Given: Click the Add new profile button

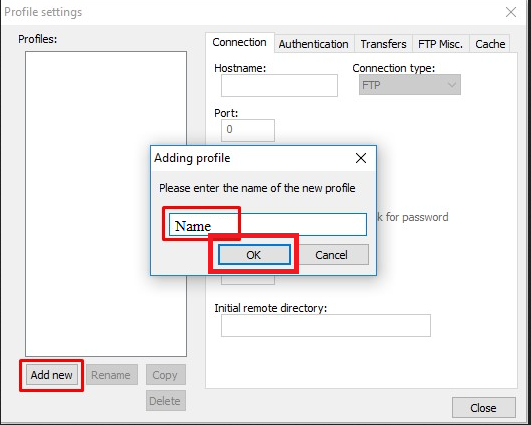Looking at the screenshot, I should click(x=51, y=375).
